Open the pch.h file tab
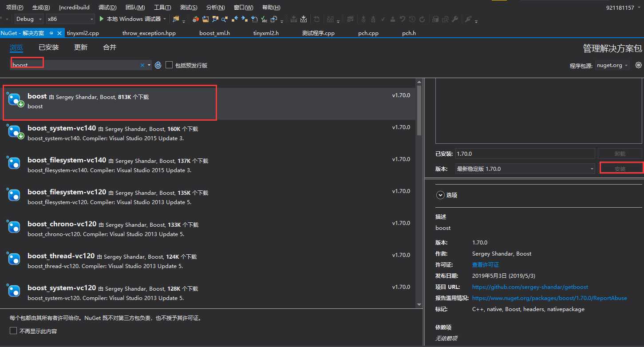The height and width of the screenshot is (347, 644). [409, 33]
